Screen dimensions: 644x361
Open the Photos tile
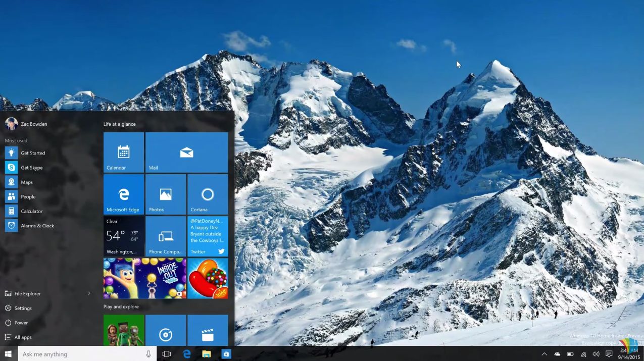166,194
